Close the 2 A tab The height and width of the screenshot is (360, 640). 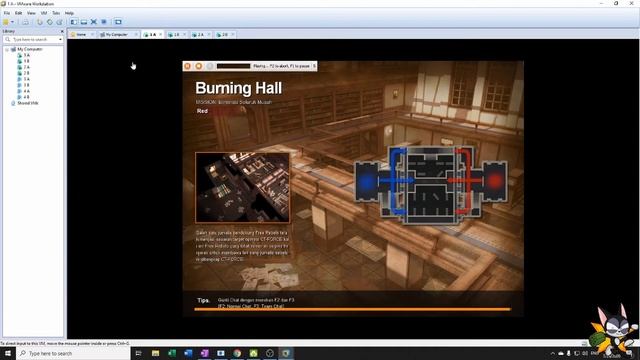tap(209, 35)
